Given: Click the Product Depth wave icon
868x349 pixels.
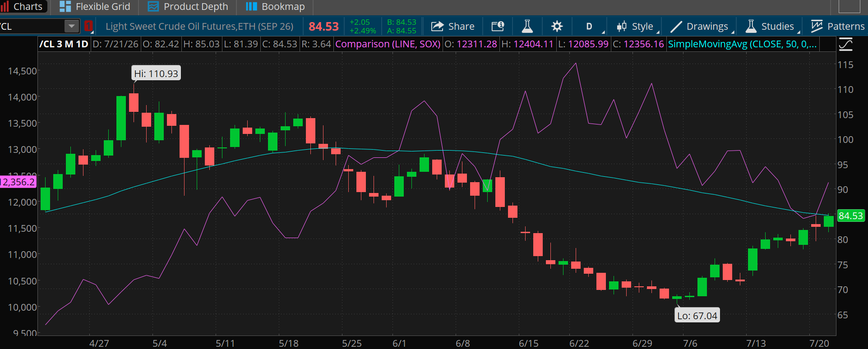Looking at the screenshot, I should (153, 6).
